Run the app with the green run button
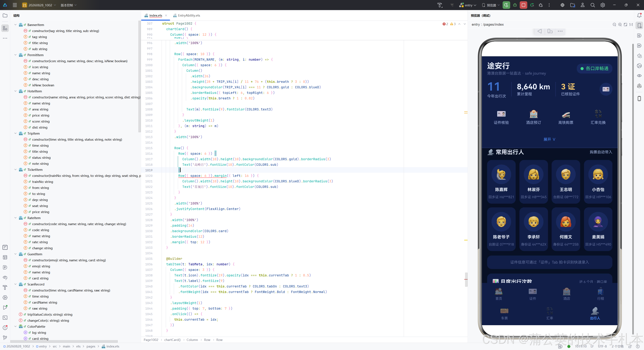Viewport: 644px width, 350px height. click(x=506, y=5)
